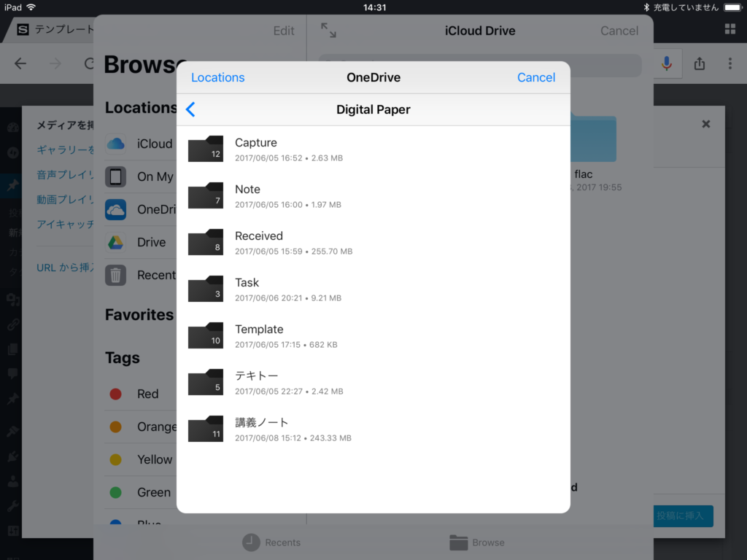
Task: Switch to the Recents tab
Action: [x=271, y=542]
